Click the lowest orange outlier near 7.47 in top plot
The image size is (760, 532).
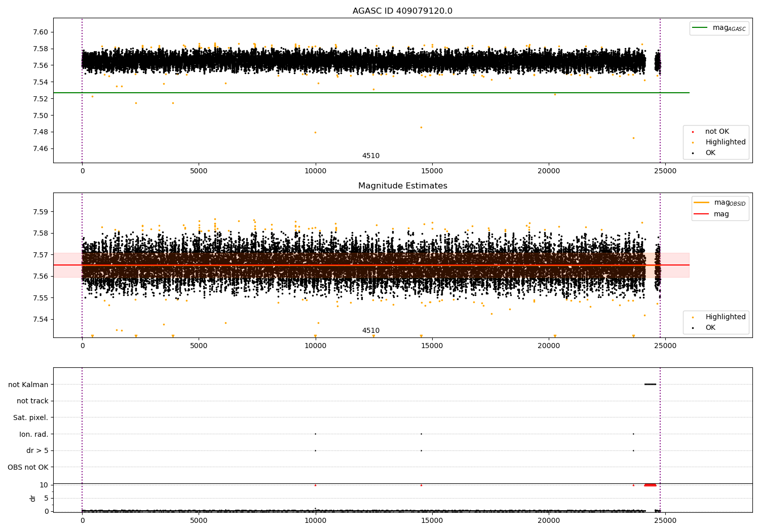coord(633,138)
